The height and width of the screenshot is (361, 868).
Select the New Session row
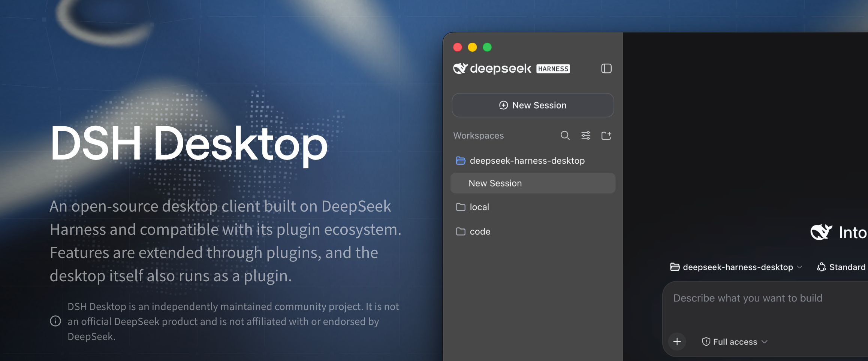[x=533, y=183]
